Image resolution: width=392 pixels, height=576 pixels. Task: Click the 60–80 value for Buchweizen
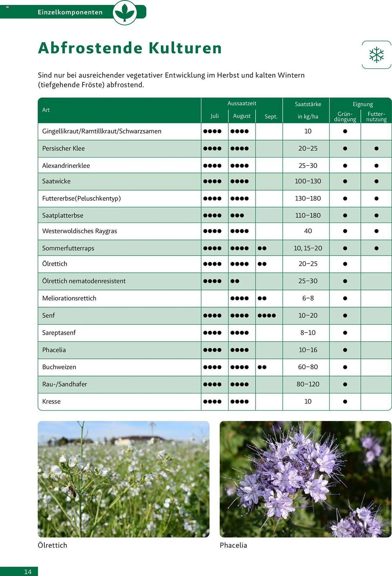pos(308,367)
